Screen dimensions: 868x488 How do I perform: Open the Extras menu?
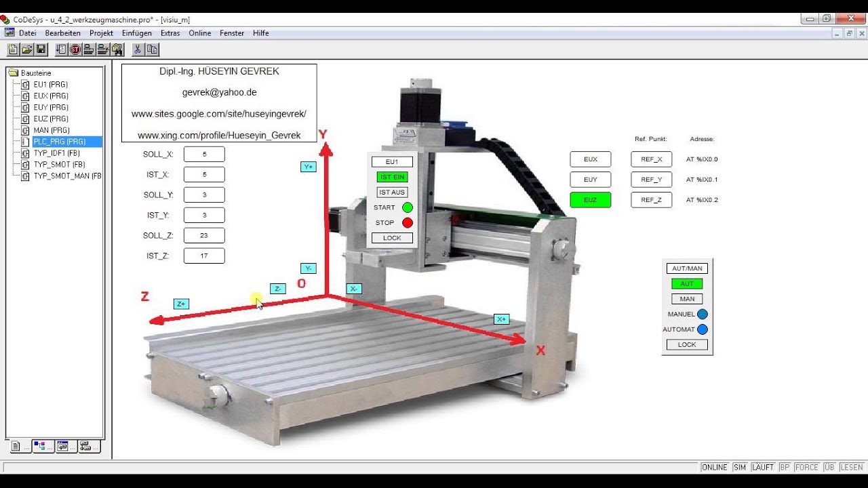point(170,33)
